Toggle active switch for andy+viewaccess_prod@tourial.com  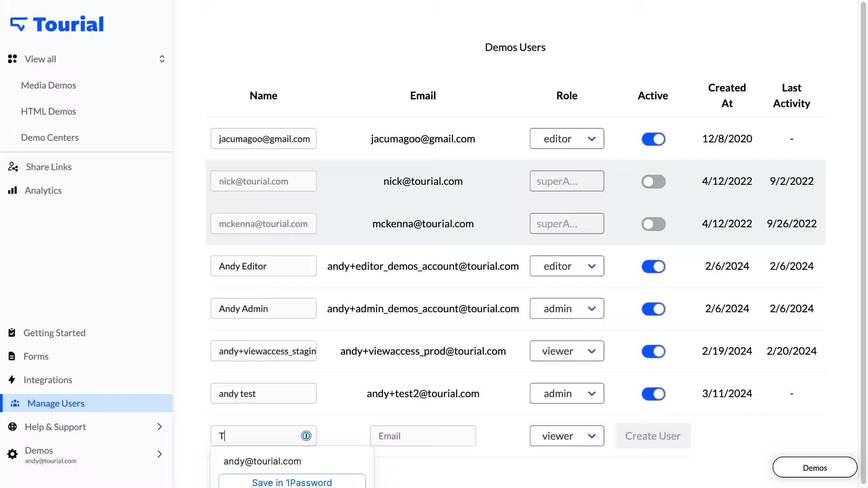pyautogui.click(x=653, y=351)
